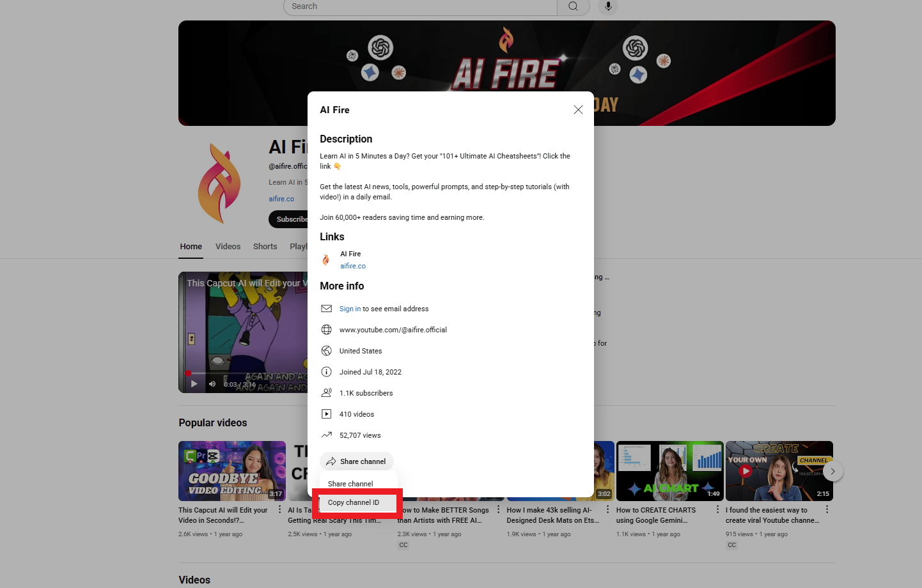Open video titled How to CREATE CHARTS
The height and width of the screenshot is (588, 922).
pos(656,515)
